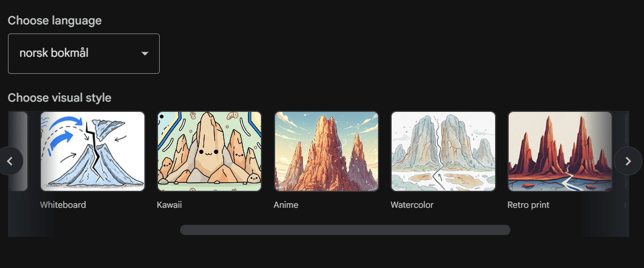Select the faded style card behind the right chevron
This screenshot has width=644, height=268.
626,152
